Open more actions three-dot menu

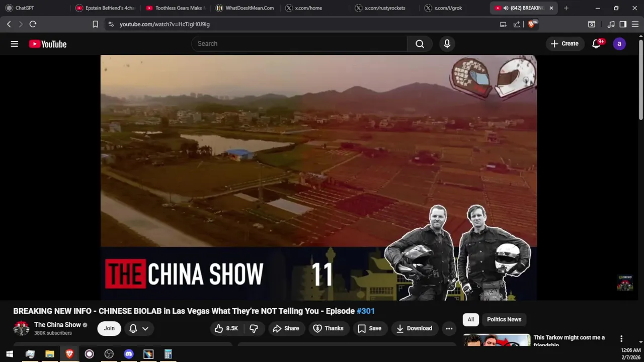(x=449, y=328)
